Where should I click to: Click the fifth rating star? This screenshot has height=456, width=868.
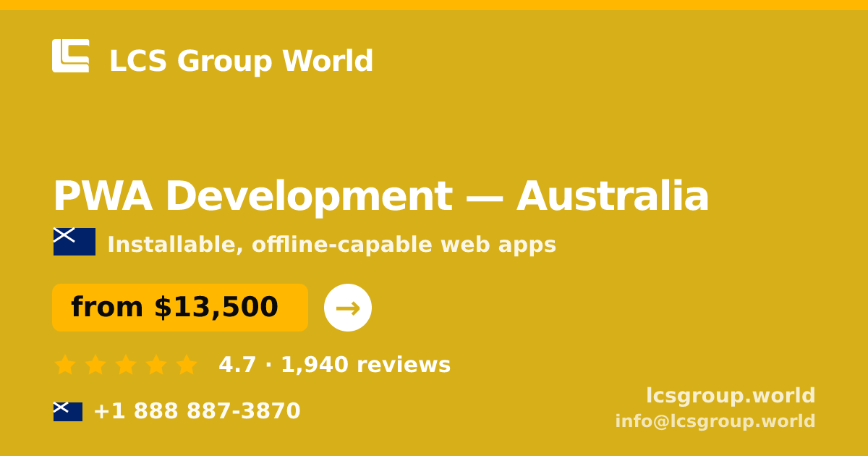187,365
